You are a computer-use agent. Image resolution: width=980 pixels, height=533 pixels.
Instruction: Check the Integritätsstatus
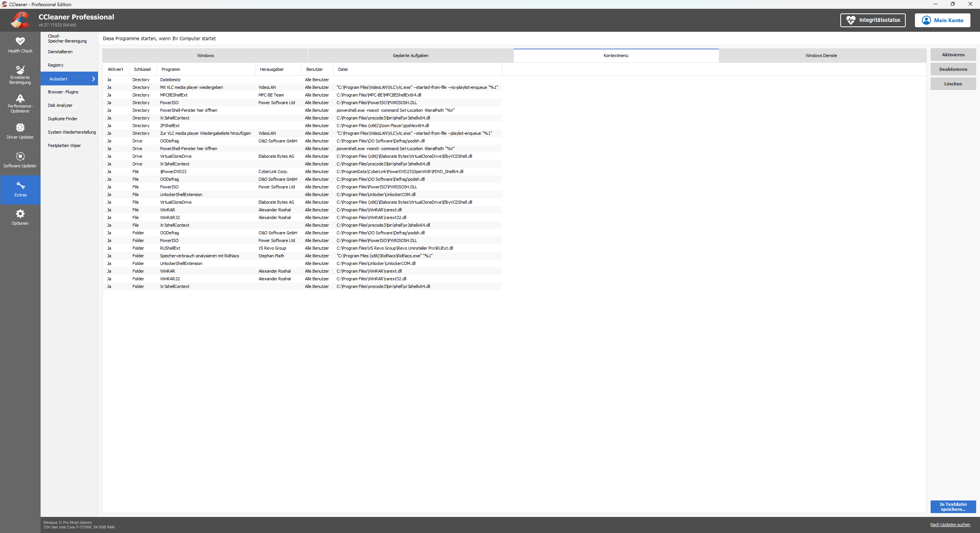[873, 20]
